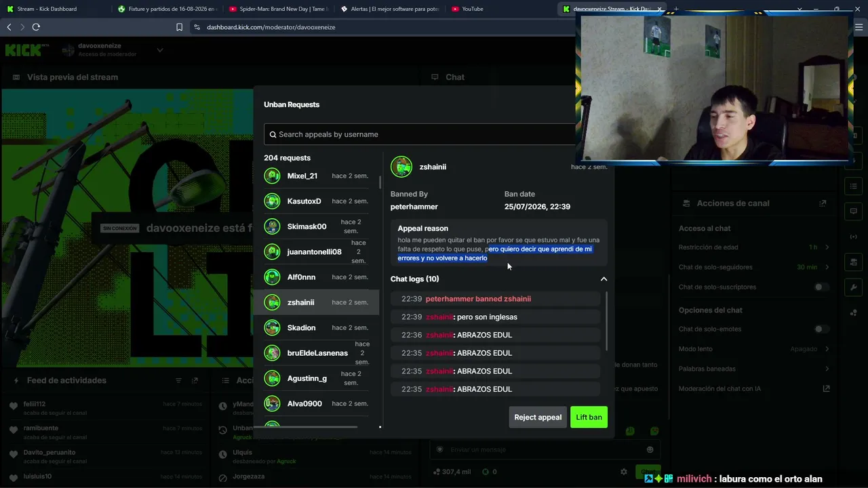
Task: Open Moderación del chat con IA link
Action: (x=826, y=388)
